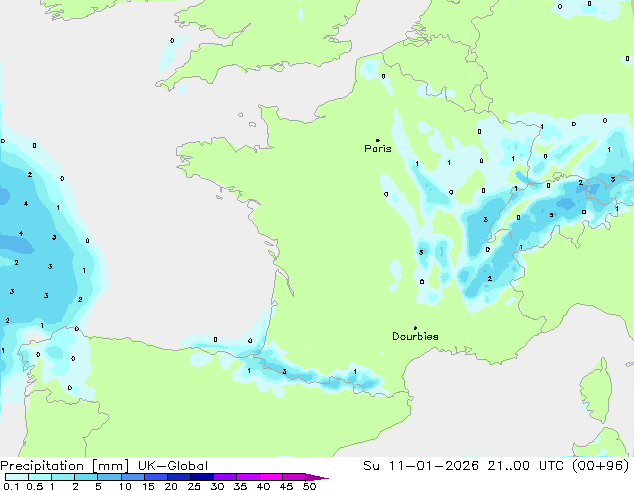Pick the 2–5 mm legend color swatch

tap(86, 477)
